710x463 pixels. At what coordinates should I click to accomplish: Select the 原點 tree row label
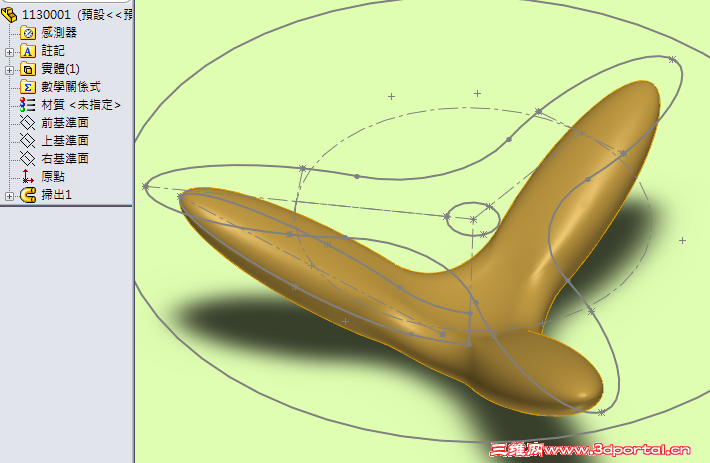[x=53, y=177]
